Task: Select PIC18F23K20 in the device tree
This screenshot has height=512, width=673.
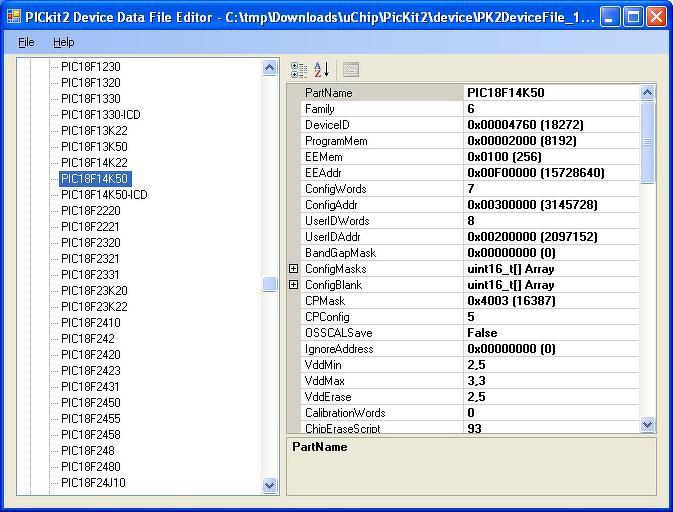Action: 94,291
